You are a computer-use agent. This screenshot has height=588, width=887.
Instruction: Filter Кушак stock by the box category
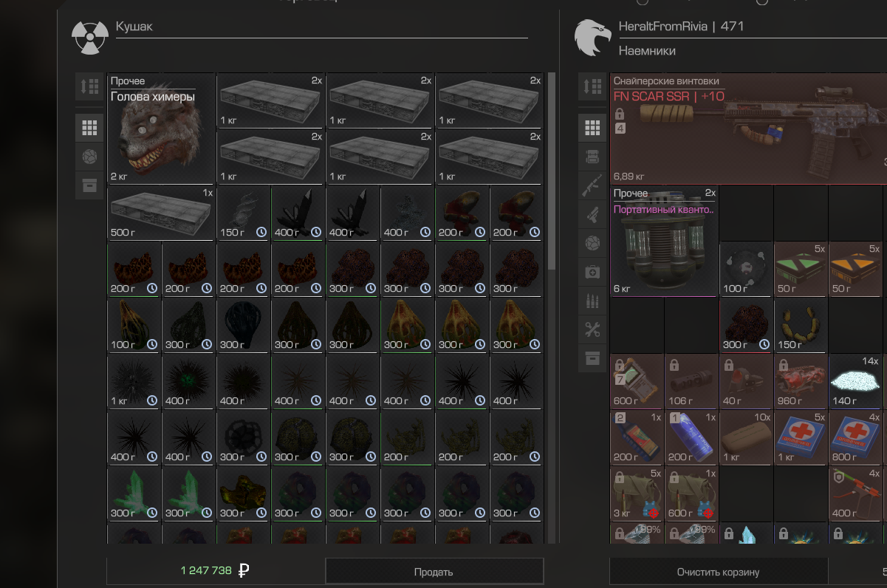pos(89,185)
